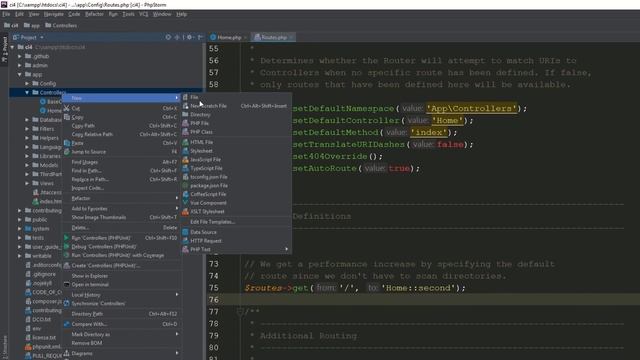Click the TypeScript File icon
The width and height of the screenshot is (640, 360).
click(x=185, y=168)
